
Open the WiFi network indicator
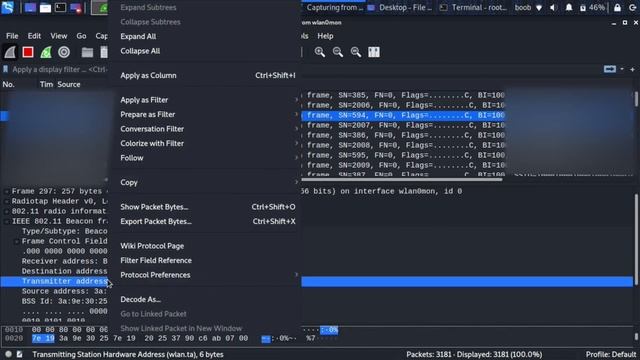539,8
